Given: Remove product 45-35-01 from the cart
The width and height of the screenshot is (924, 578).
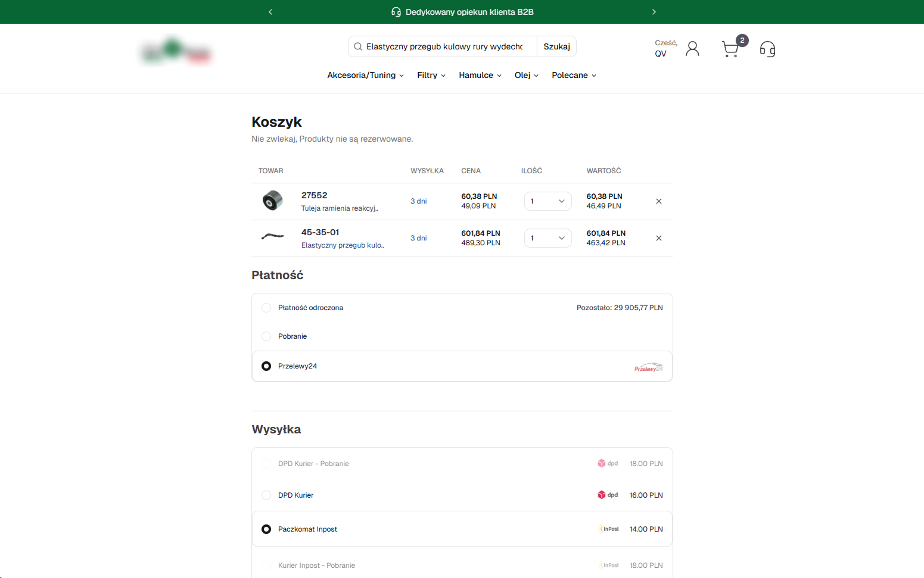Looking at the screenshot, I should [658, 238].
